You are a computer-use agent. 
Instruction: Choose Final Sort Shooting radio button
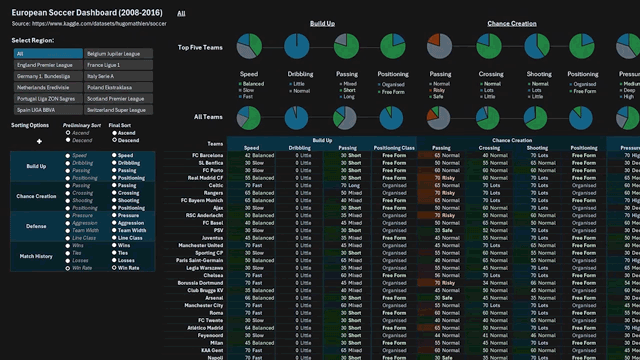[114, 200]
